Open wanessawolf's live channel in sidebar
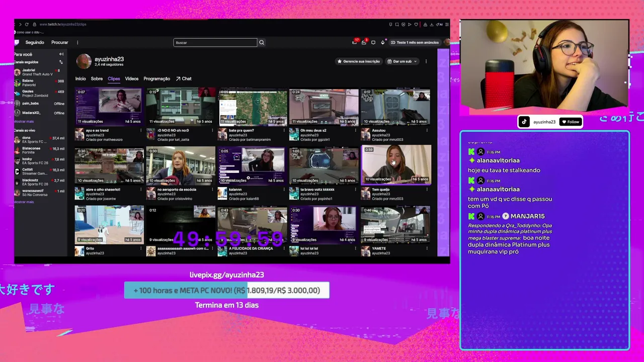The image size is (644, 362). tap(39, 193)
